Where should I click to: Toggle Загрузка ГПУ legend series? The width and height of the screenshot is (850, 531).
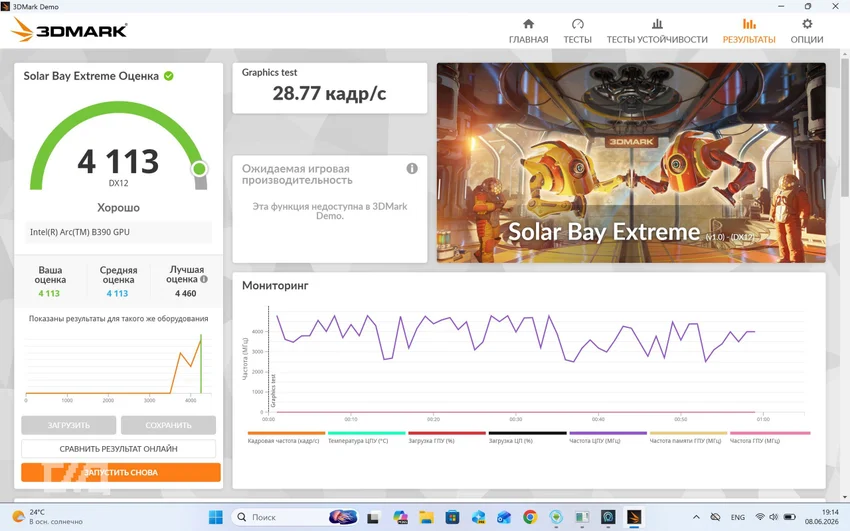coord(447,437)
